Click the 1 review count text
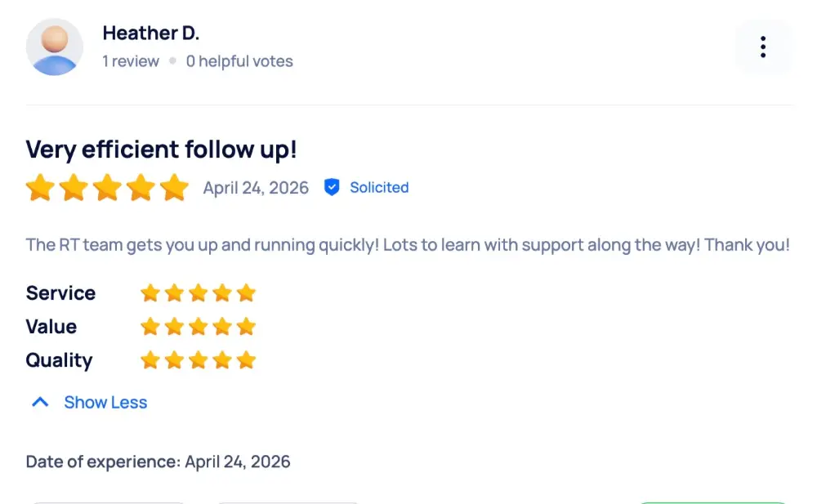 click(130, 61)
